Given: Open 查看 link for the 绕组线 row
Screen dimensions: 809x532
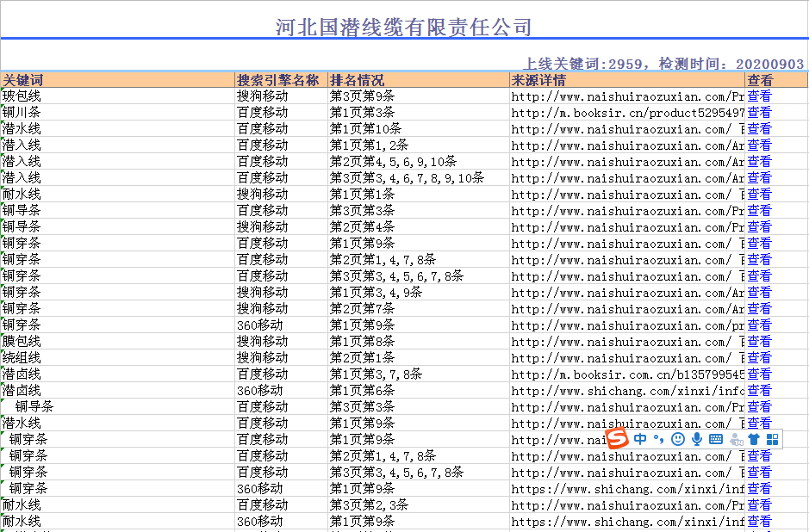Looking at the screenshot, I should [x=759, y=358].
